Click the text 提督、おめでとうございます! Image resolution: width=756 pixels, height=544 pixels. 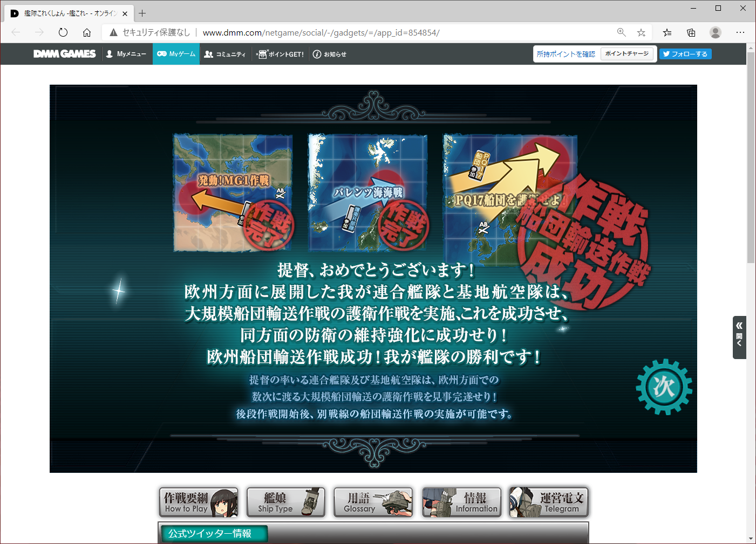376,270
